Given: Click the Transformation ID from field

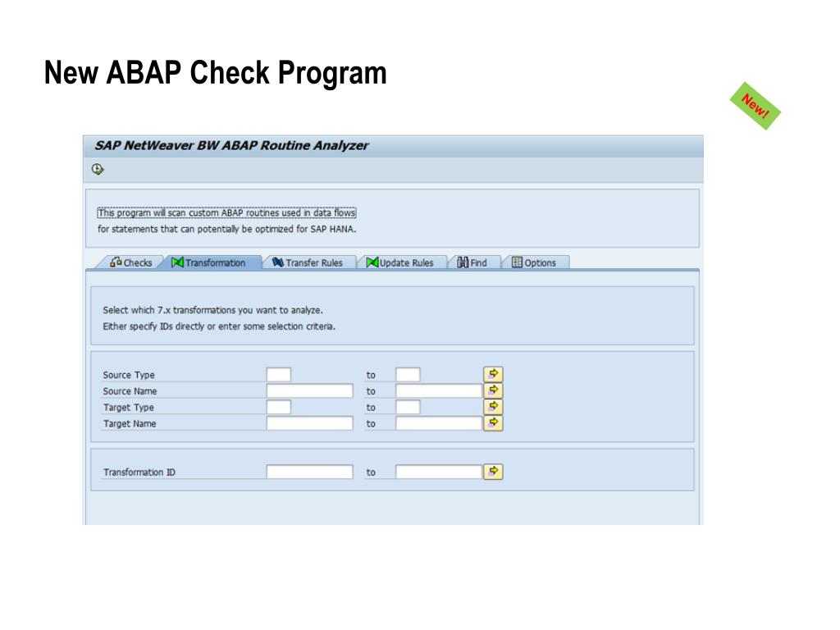Looking at the screenshot, I should point(309,472).
